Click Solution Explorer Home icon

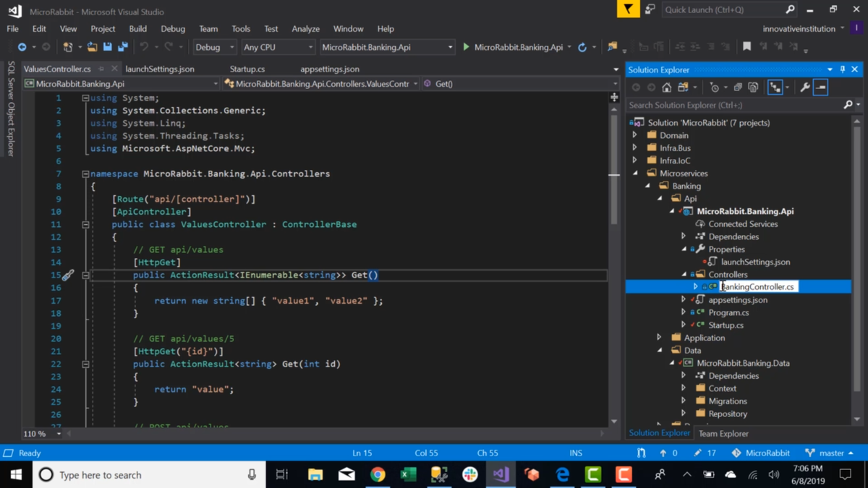point(666,87)
